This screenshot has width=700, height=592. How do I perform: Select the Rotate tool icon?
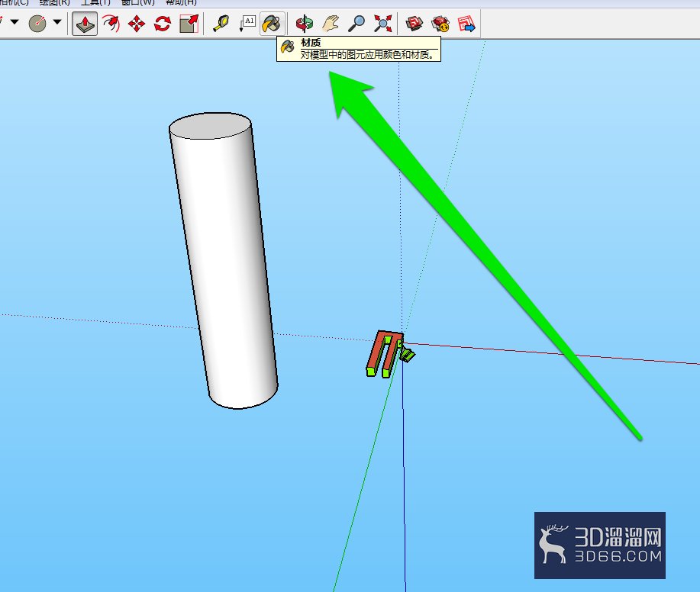coord(163,24)
